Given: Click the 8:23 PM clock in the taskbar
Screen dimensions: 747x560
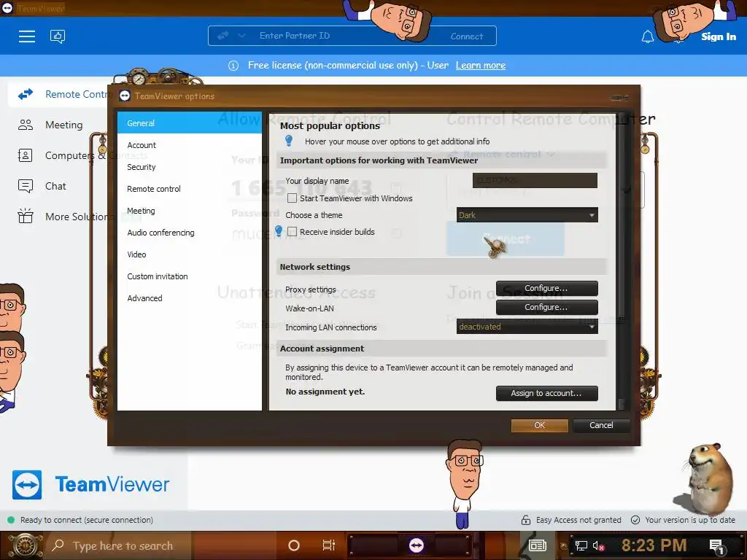Looking at the screenshot, I should tap(654, 545).
